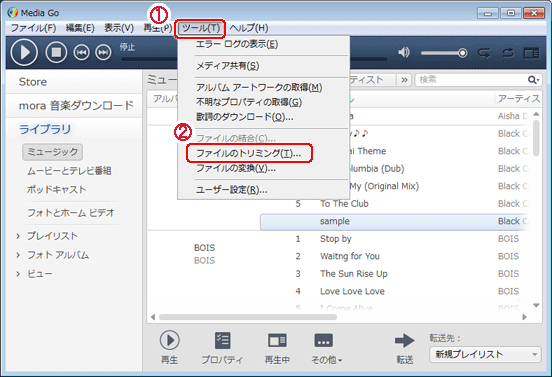
Task: Click アーティス column header
Action: tap(518, 99)
